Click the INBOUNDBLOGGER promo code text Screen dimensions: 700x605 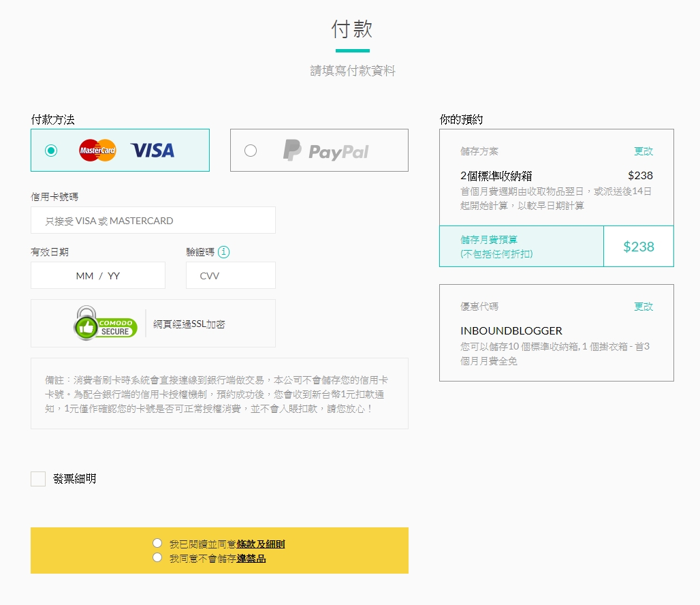pos(511,330)
